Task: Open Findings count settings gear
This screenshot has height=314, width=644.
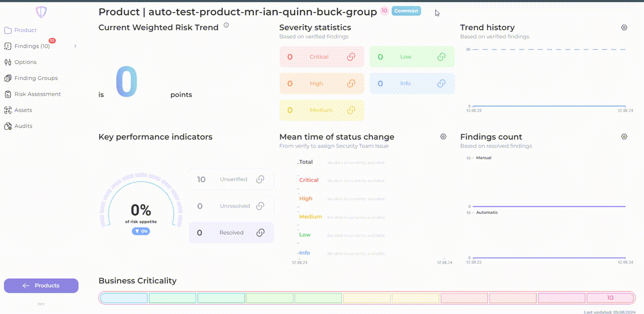Action: (624, 137)
